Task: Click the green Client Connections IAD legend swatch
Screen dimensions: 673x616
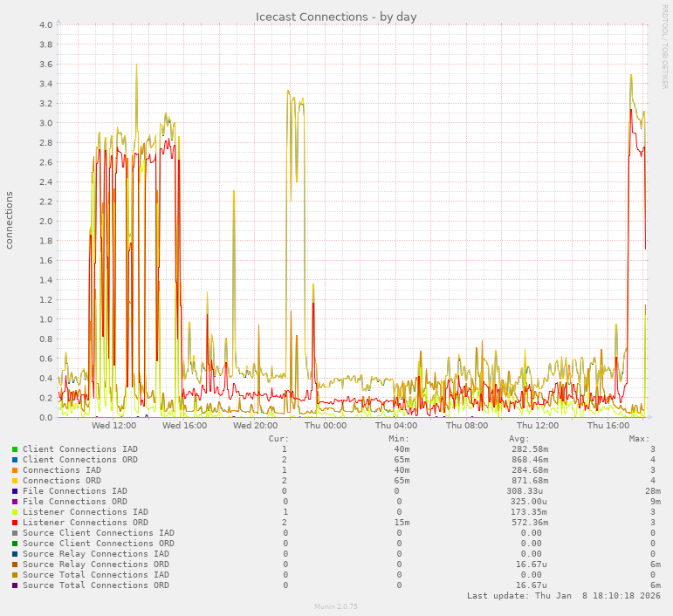Action: 15,449
